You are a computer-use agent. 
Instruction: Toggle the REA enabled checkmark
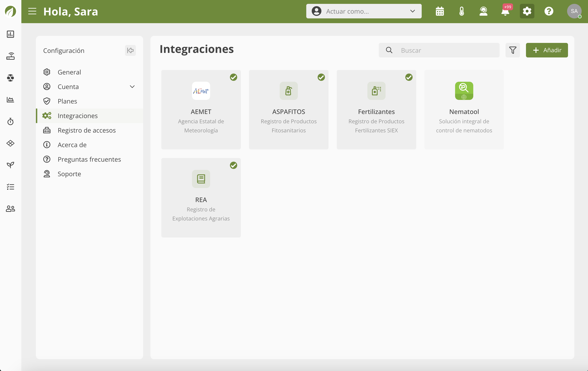233,166
